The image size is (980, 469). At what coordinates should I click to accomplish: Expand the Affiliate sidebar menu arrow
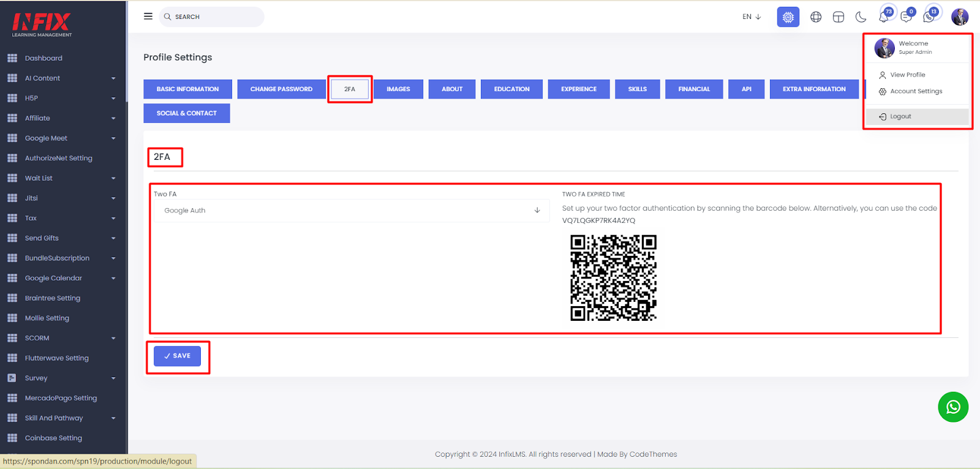pos(113,118)
